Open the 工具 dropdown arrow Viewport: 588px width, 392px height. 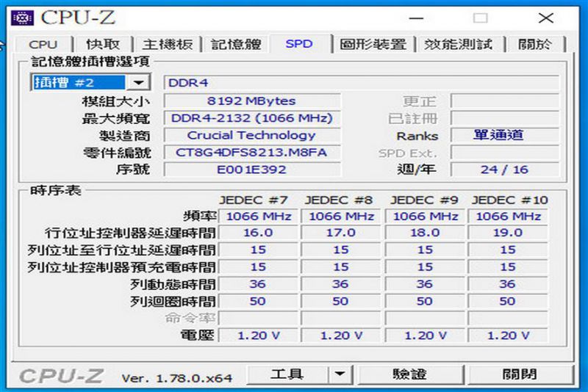click(340, 374)
